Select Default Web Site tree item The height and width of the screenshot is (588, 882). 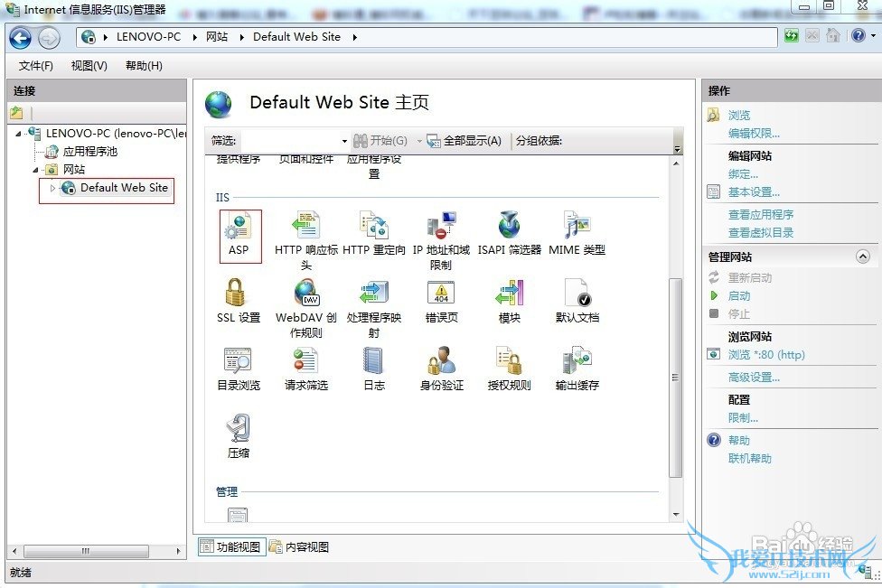pyautogui.click(x=124, y=188)
